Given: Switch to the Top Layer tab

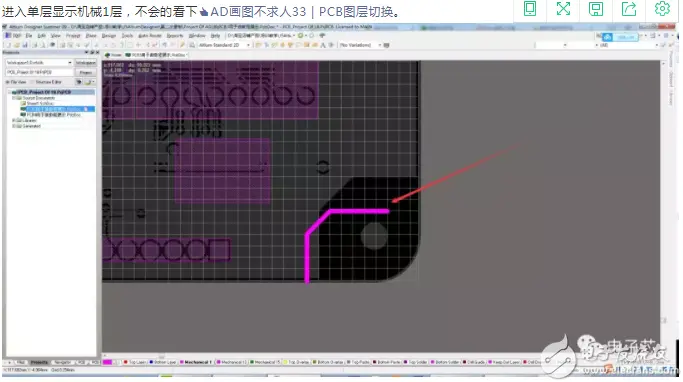Looking at the screenshot, I should 135,362.
